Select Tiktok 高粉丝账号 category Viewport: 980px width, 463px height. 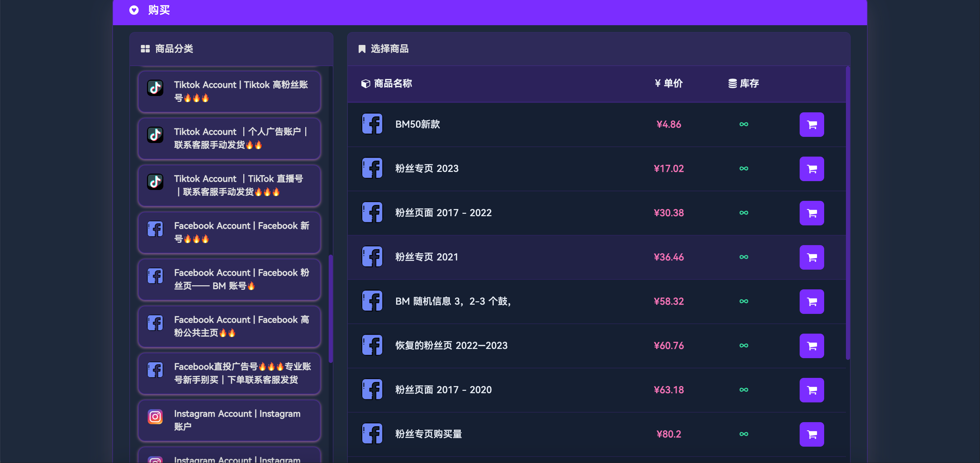tap(229, 91)
